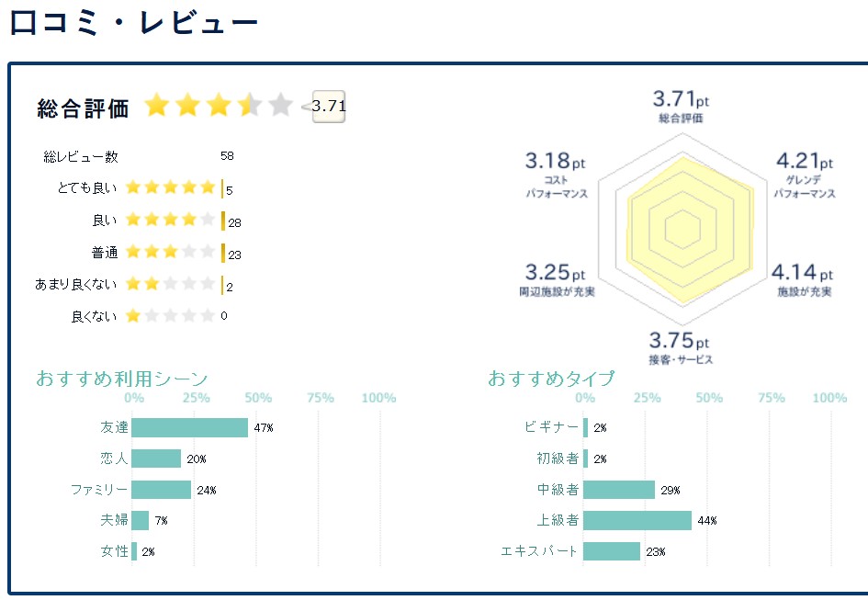Select the ファミリー label in usage scenes

[x=99, y=490]
